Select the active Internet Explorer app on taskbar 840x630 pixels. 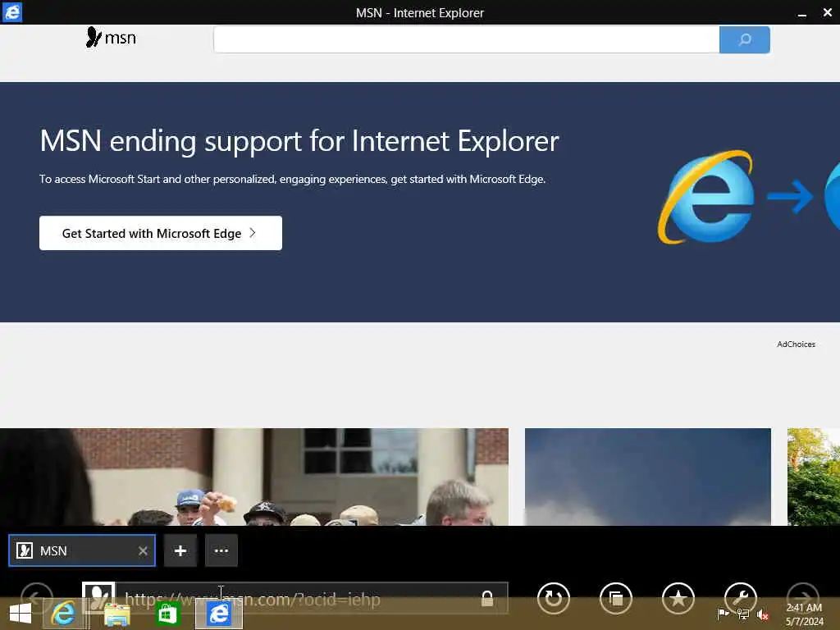(x=219, y=614)
